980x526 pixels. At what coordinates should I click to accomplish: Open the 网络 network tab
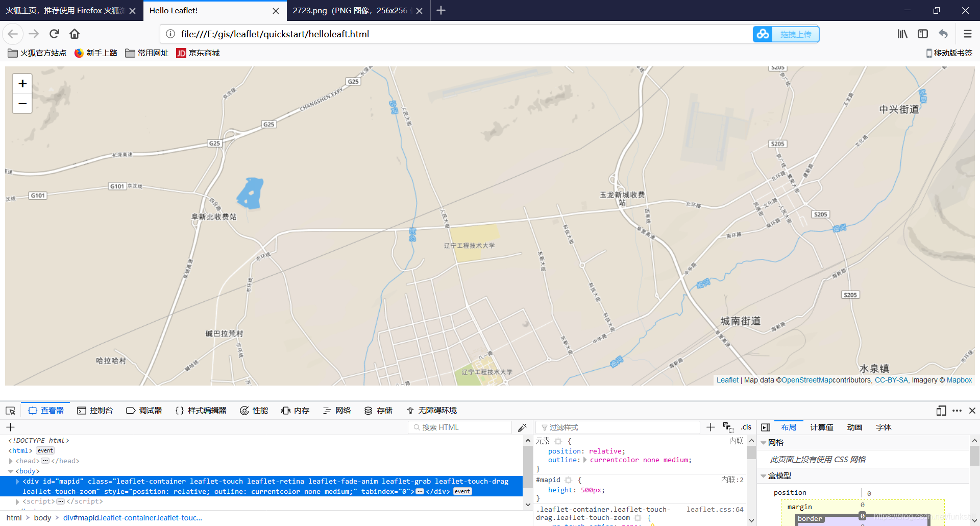pos(337,411)
